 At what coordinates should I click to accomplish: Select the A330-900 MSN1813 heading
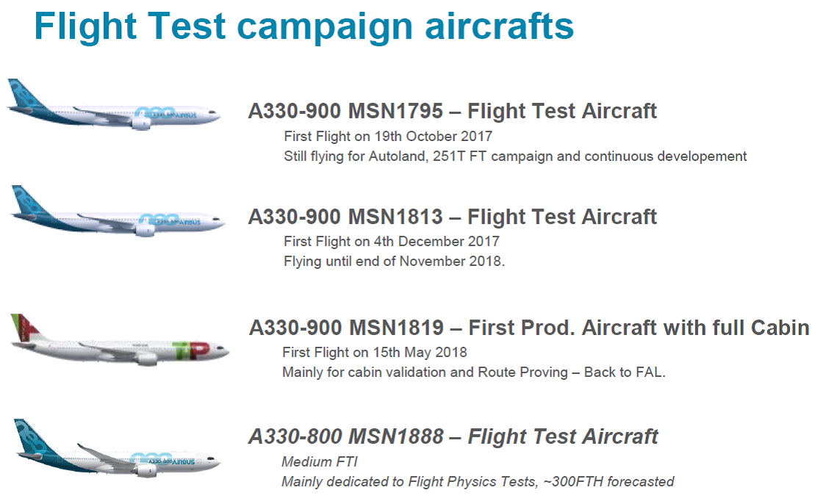(453, 217)
